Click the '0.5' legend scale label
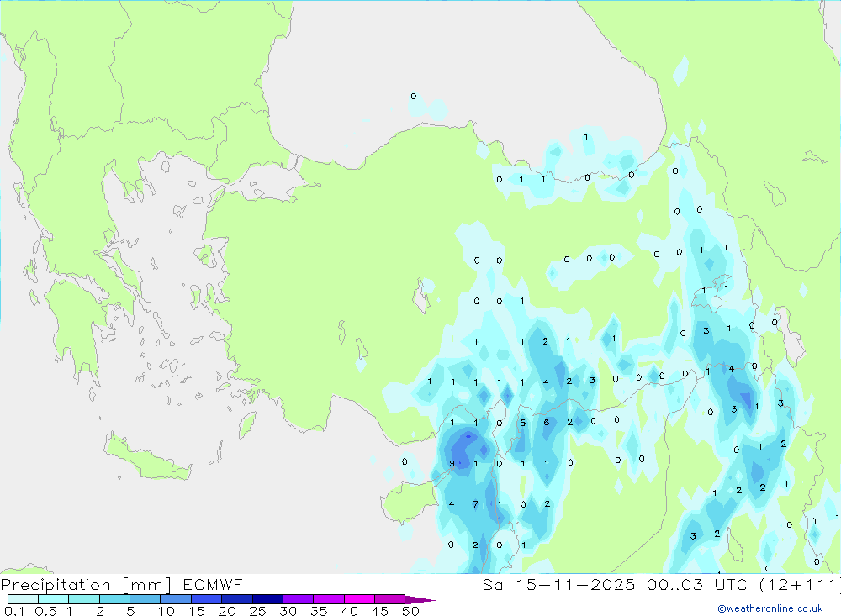The height and width of the screenshot is (616, 841). 45,611
